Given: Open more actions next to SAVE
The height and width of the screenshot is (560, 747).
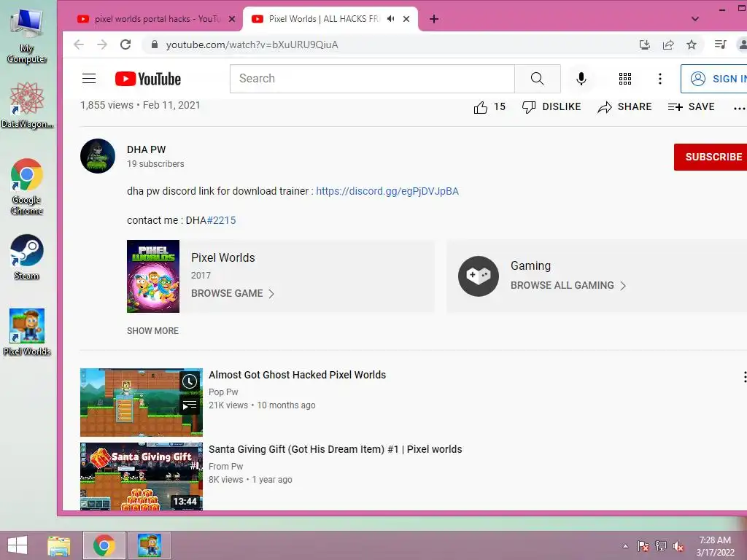Looking at the screenshot, I should [739, 109].
